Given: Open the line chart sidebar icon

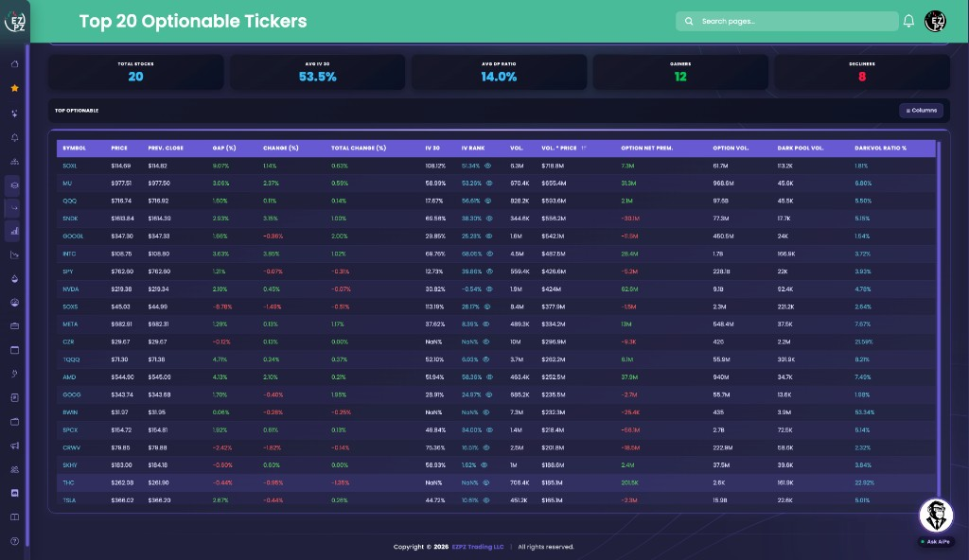Looking at the screenshot, I should 15,254.
